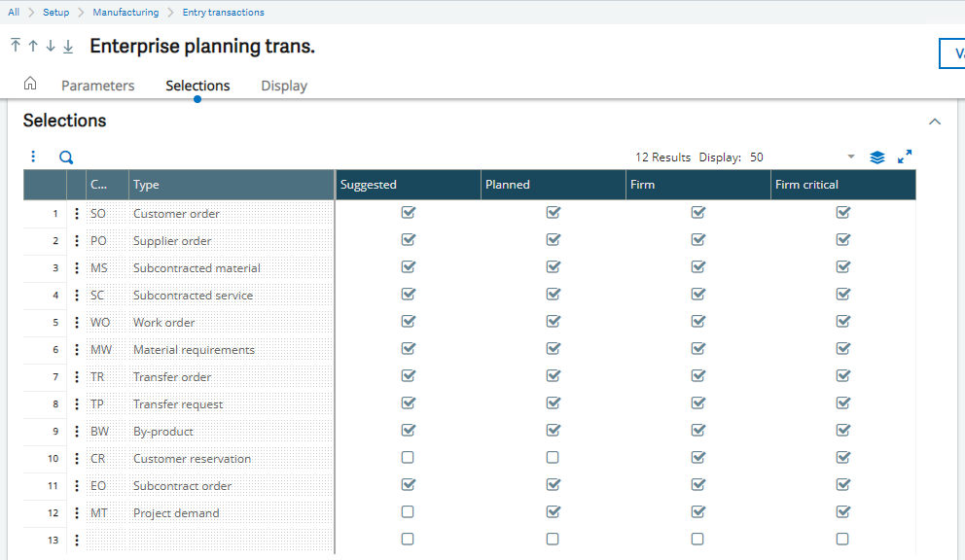Open the Display 50 dropdown
This screenshot has width=965, height=560.
[x=851, y=157]
